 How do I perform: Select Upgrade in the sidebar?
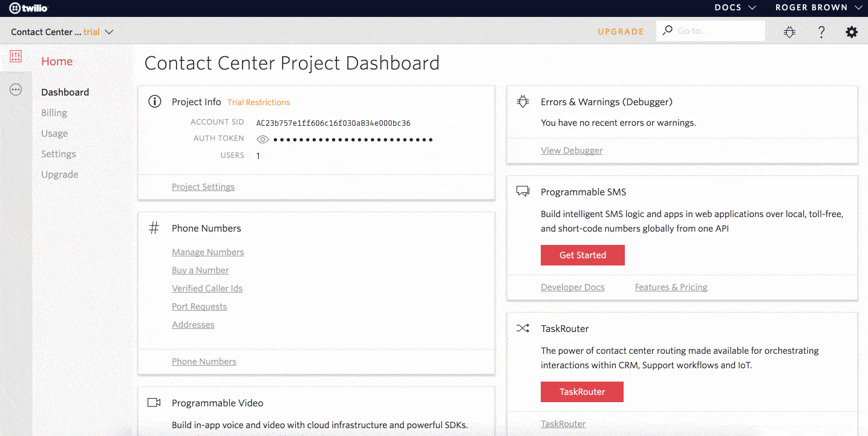click(59, 174)
